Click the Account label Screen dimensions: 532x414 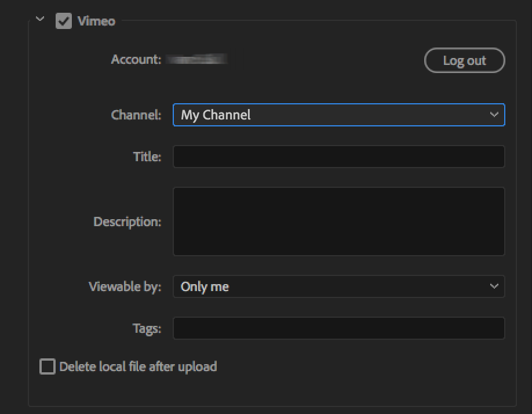pos(135,59)
